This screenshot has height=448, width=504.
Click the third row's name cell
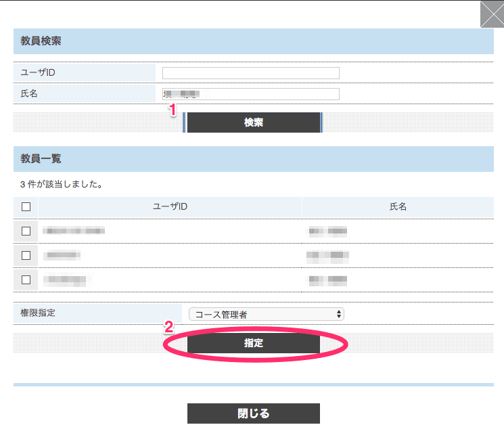pyautogui.click(x=328, y=279)
